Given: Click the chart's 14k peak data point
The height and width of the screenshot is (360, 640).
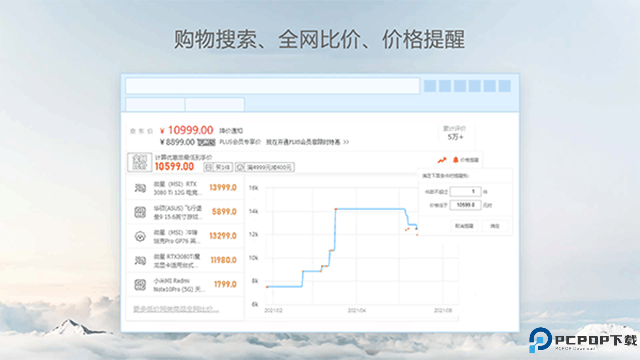Looking at the screenshot, I should click(336, 209).
